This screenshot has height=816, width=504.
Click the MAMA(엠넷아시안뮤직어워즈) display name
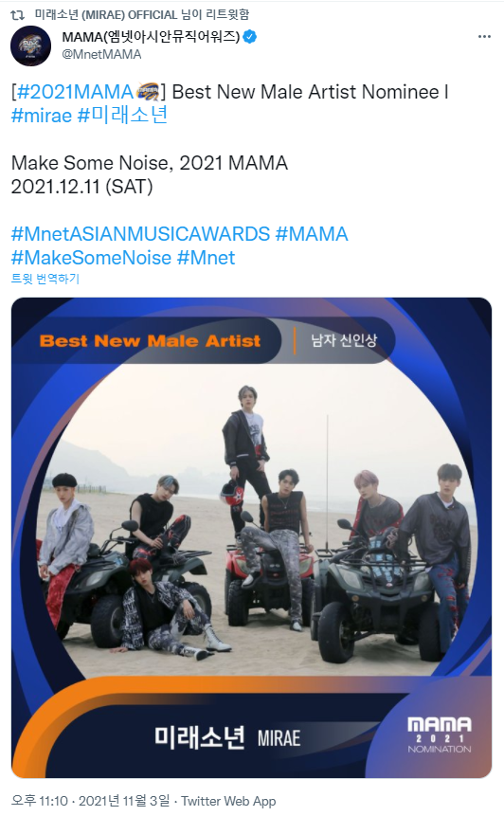[151, 36]
